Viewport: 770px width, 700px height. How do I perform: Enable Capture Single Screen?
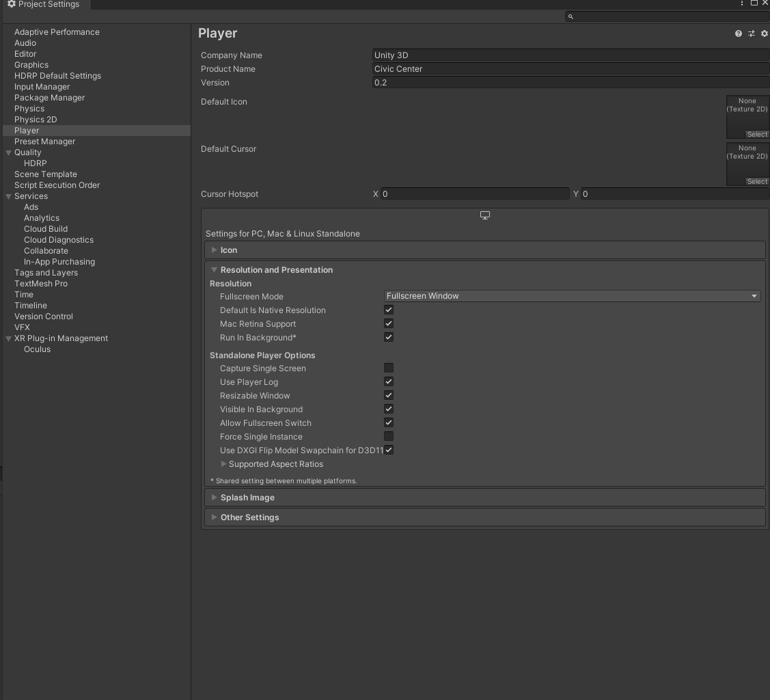click(x=388, y=368)
